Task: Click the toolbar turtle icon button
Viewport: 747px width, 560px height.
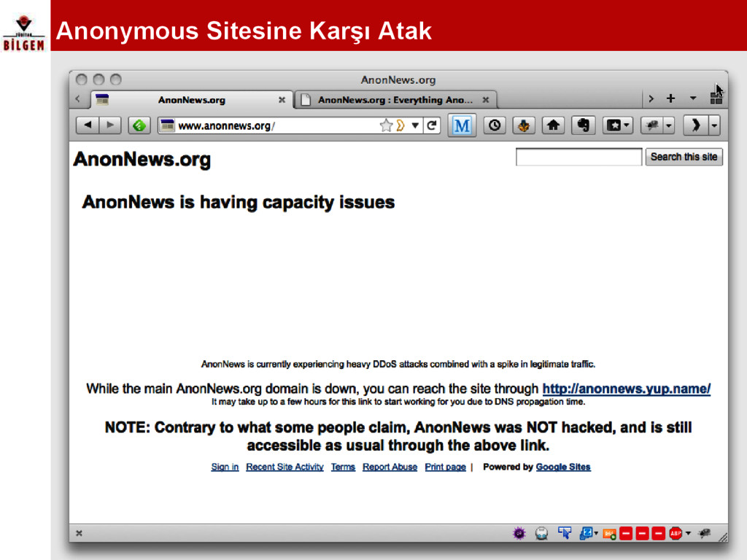Action: (x=652, y=125)
